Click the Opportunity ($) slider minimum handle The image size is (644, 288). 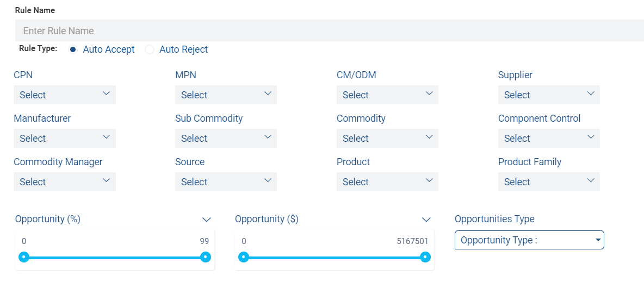pyautogui.click(x=244, y=257)
